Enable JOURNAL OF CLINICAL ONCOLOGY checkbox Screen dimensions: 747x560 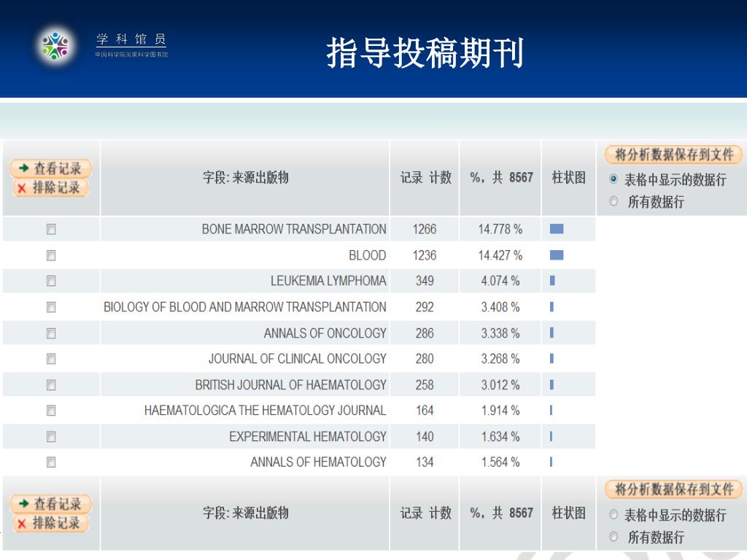coord(51,358)
